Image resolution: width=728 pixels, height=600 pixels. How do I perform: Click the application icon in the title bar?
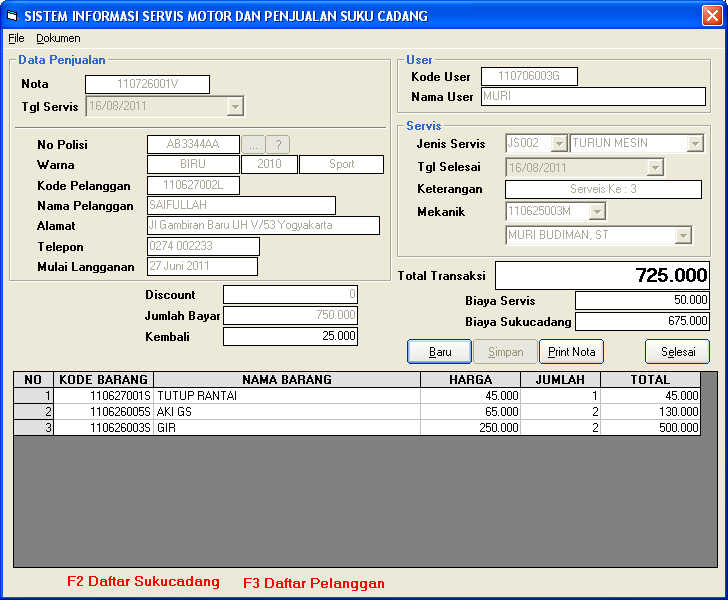(x=12, y=15)
